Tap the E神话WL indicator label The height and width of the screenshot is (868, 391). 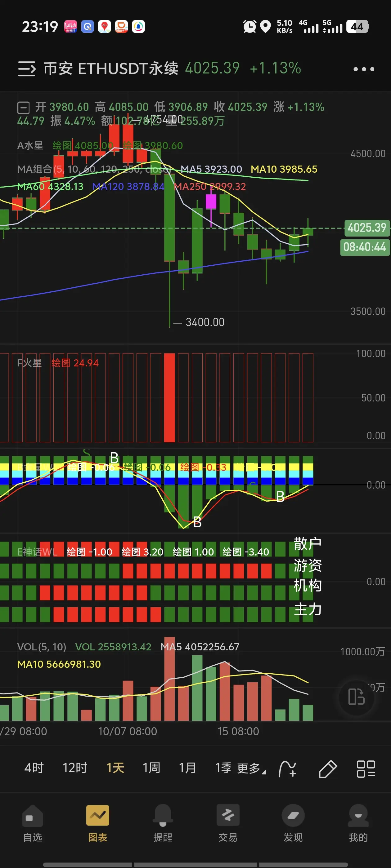click(x=37, y=552)
